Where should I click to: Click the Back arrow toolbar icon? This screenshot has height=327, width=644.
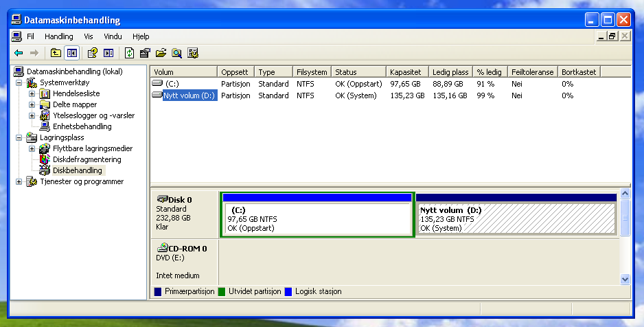pos(19,53)
